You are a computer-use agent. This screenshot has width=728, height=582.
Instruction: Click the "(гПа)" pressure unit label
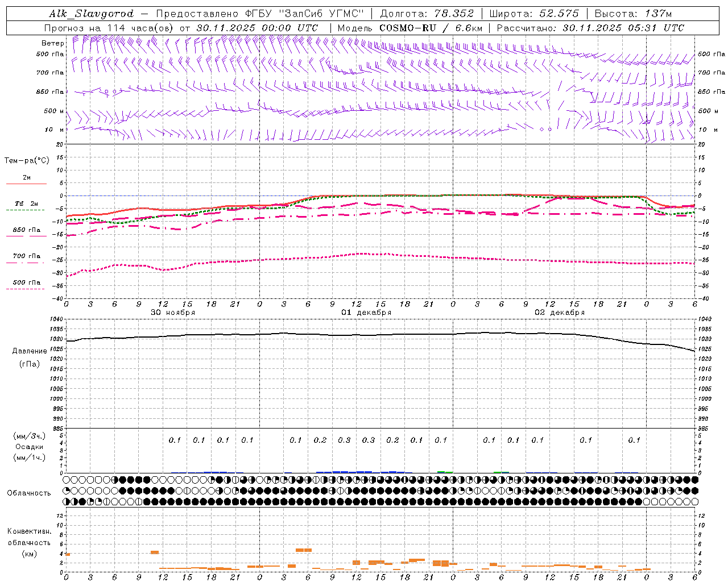coord(30,364)
